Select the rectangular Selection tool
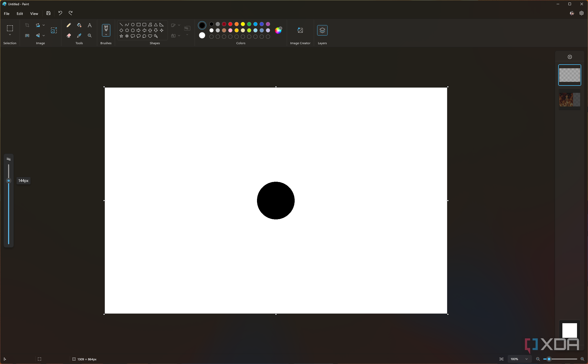 coord(10,28)
